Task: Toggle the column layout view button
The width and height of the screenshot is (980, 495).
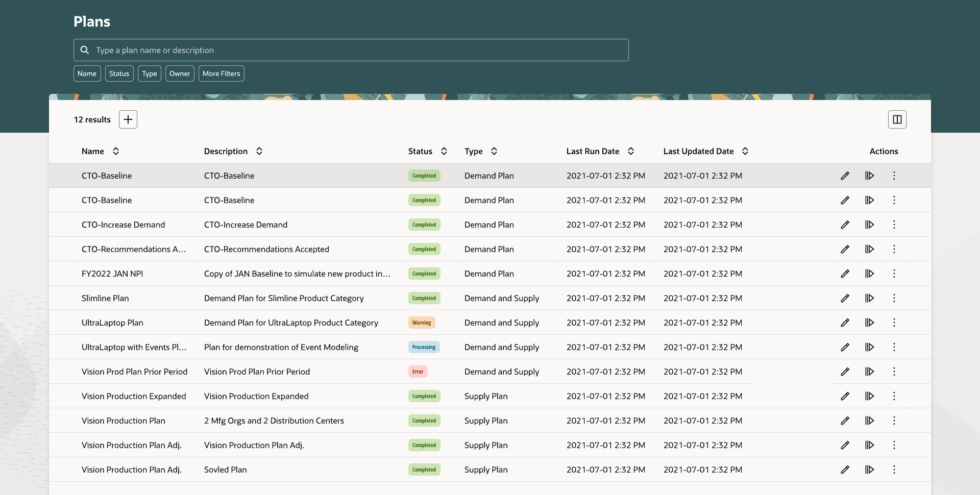Action: (x=897, y=119)
